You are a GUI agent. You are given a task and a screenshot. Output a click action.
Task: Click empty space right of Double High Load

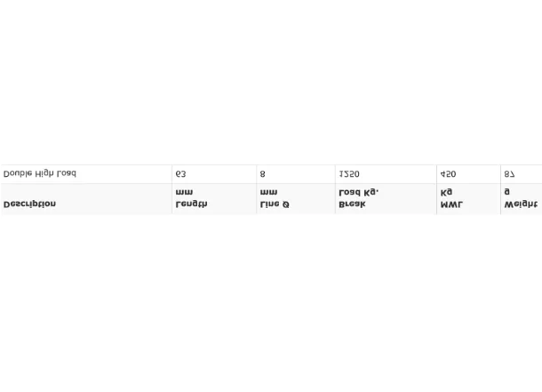(124, 174)
